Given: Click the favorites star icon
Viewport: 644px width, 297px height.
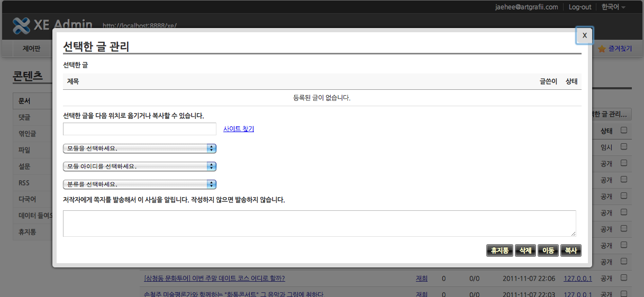Looking at the screenshot, I should click(602, 49).
